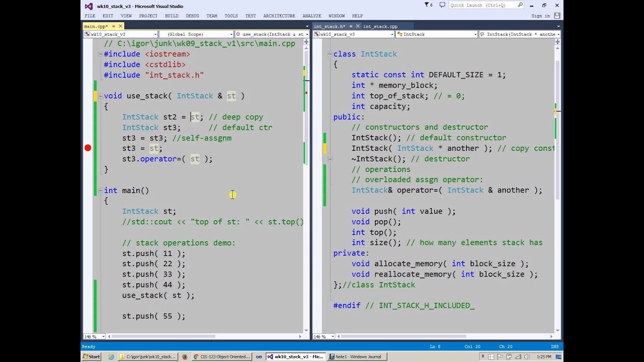This screenshot has height=362, width=644.
Task: Open the C:\igor\junk explorer taskbar window
Action: [x=148, y=356]
